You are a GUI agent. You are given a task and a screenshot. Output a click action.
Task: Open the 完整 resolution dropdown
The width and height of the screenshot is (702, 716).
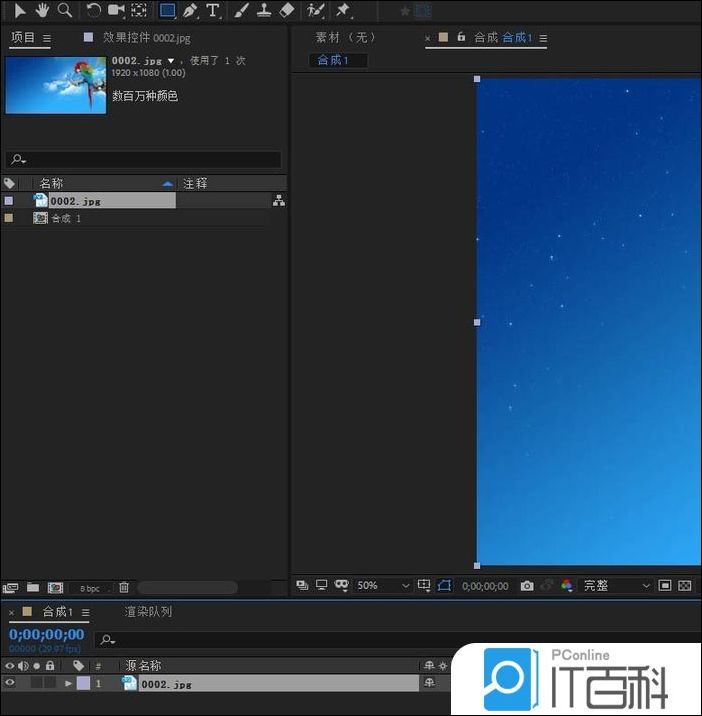616,586
